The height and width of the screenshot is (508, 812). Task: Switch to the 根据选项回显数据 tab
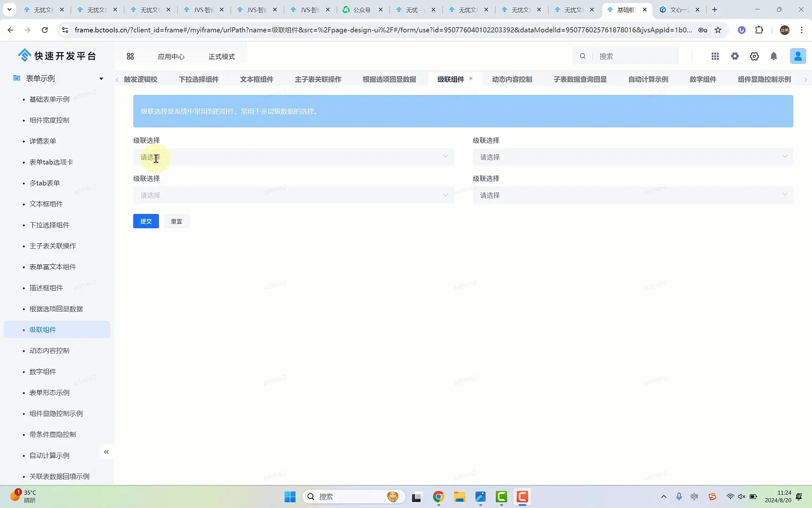[390, 79]
